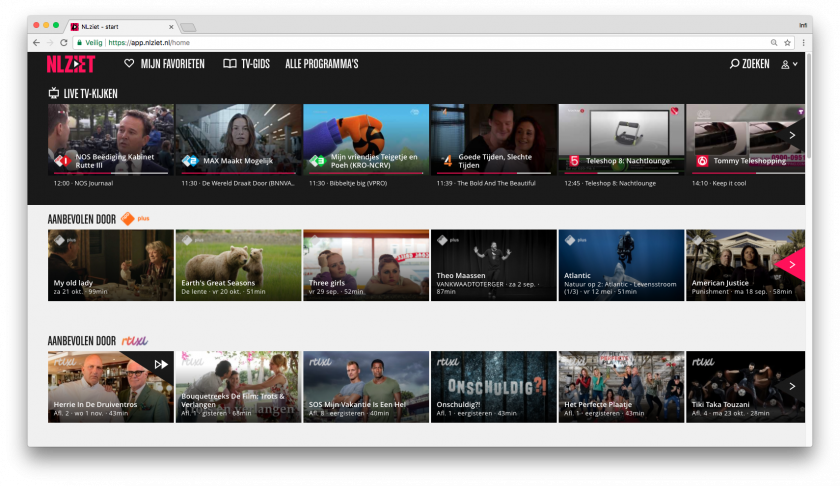Go back in browser
Viewport: 840px width, 486px height.
tap(36, 42)
